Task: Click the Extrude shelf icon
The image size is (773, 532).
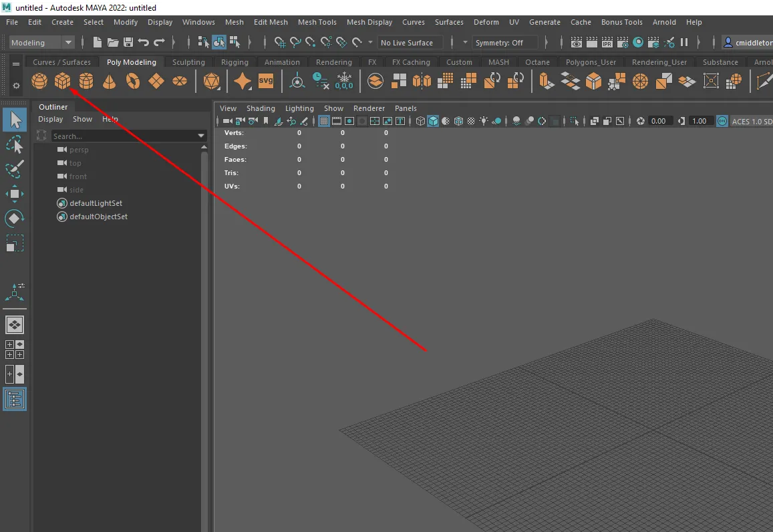Action: pos(546,81)
